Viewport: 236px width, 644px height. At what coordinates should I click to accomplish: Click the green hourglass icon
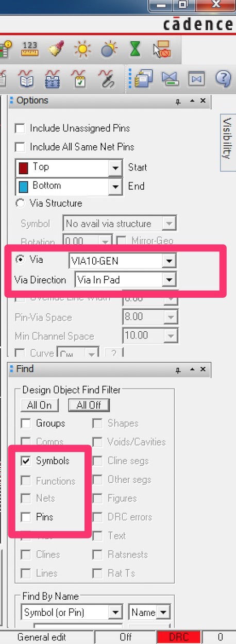tap(134, 49)
